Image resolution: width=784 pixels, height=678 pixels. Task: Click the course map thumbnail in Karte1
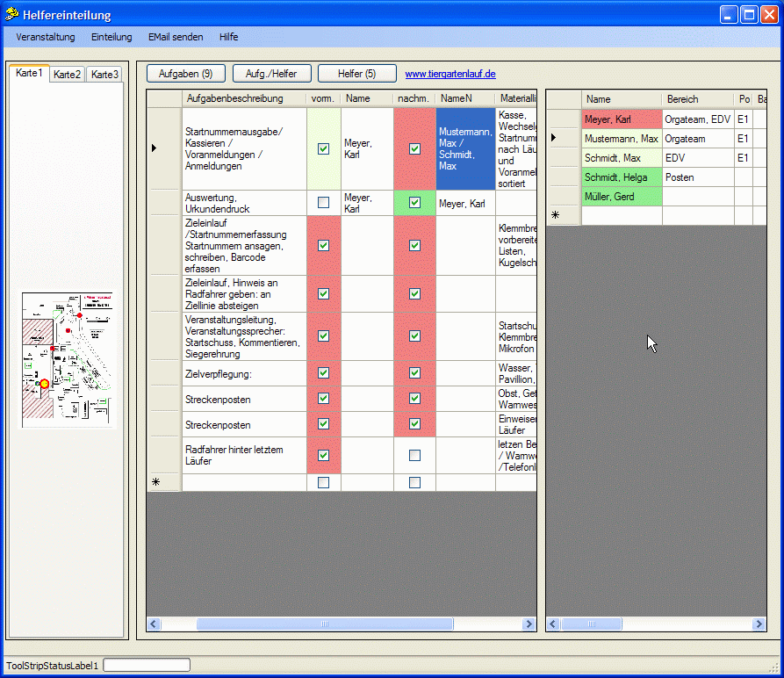click(68, 360)
